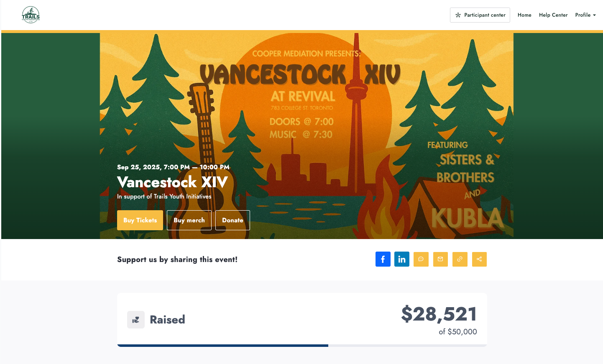The height and width of the screenshot is (364, 603).
Task: Open the Participant center
Action: click(480, 15)
